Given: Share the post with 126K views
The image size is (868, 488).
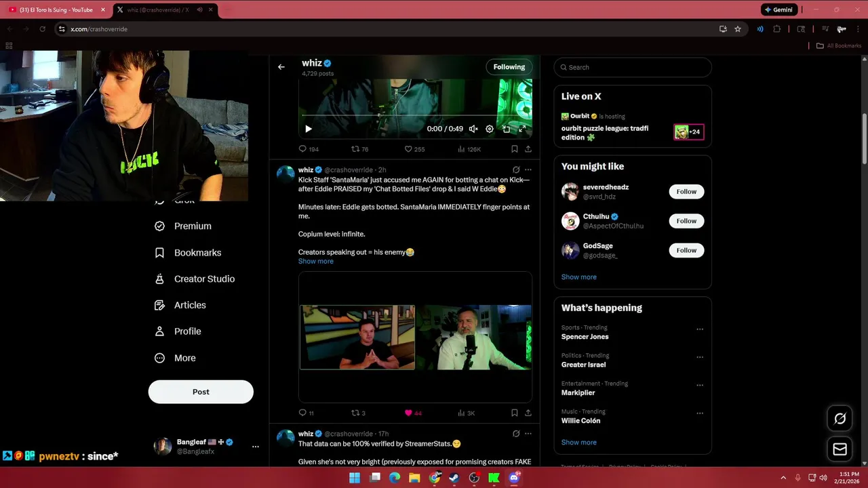Looking at the screenshot, I should click(528, 149).
